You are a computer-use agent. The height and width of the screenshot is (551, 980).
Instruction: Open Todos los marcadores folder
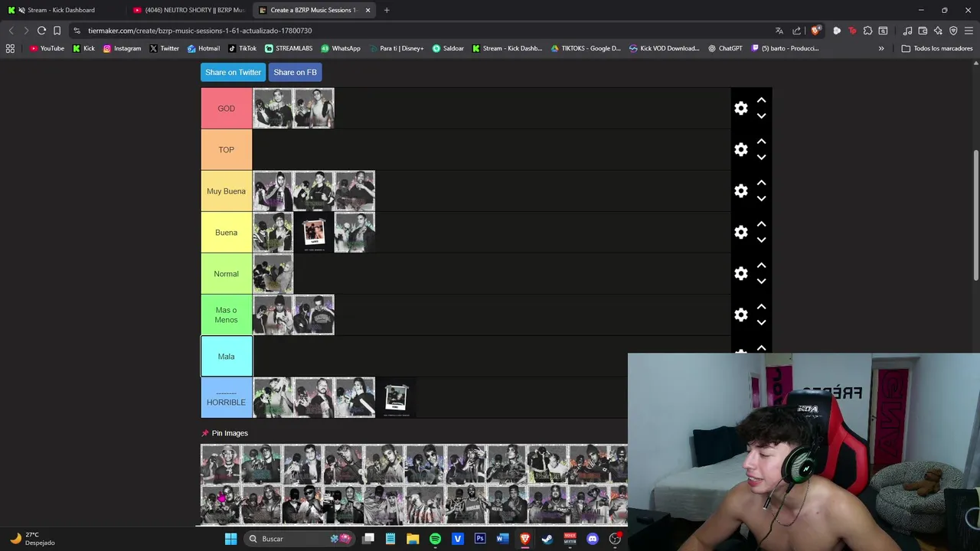[937, 48]
